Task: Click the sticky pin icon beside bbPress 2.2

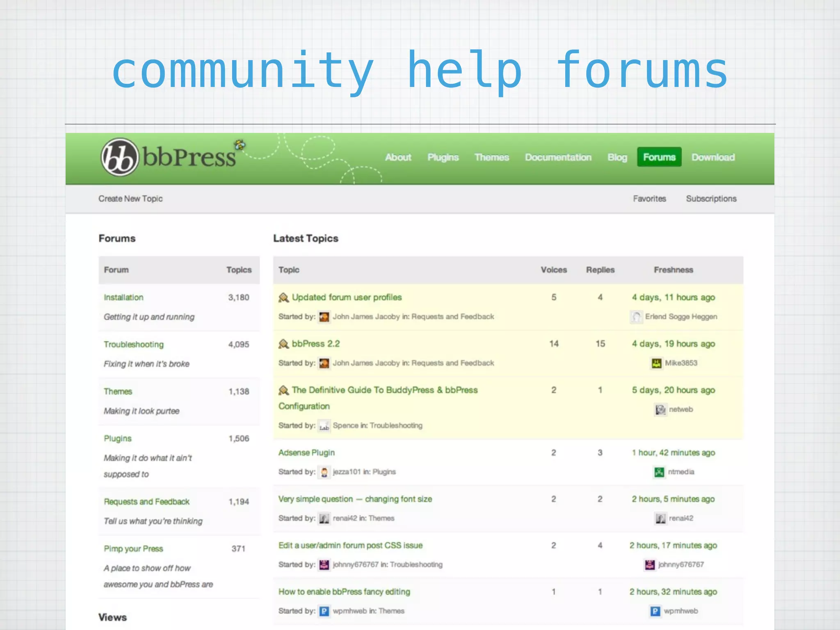Action: 283,344
